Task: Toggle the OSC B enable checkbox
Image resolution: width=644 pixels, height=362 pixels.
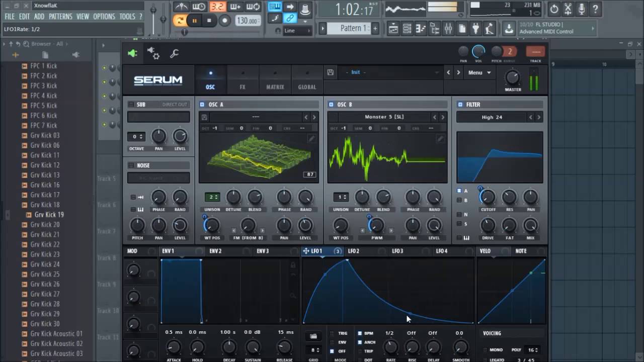Action: point(331,105)
